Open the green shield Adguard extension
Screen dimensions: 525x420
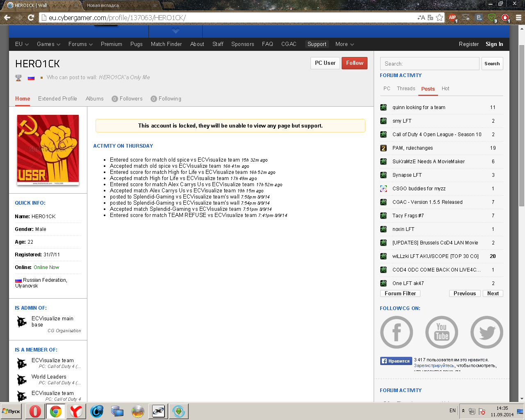pyautogui.click(x=492, y=18)
